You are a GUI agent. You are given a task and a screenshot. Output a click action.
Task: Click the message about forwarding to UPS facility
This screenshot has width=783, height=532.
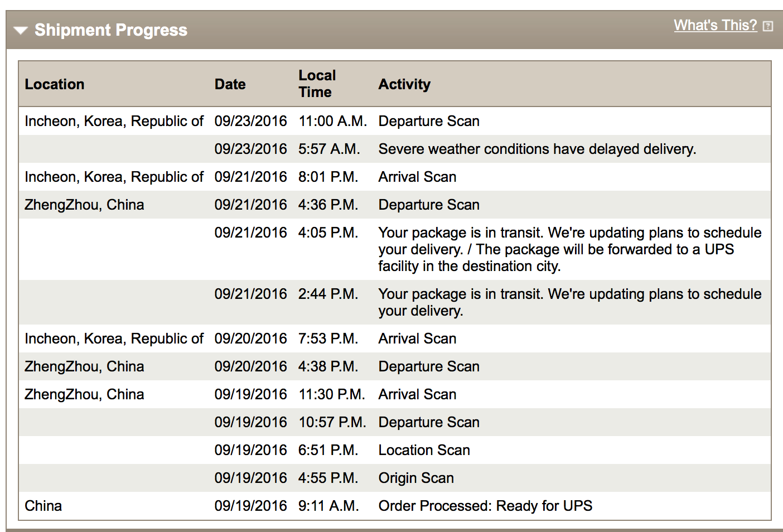click(x=569, y=249)
